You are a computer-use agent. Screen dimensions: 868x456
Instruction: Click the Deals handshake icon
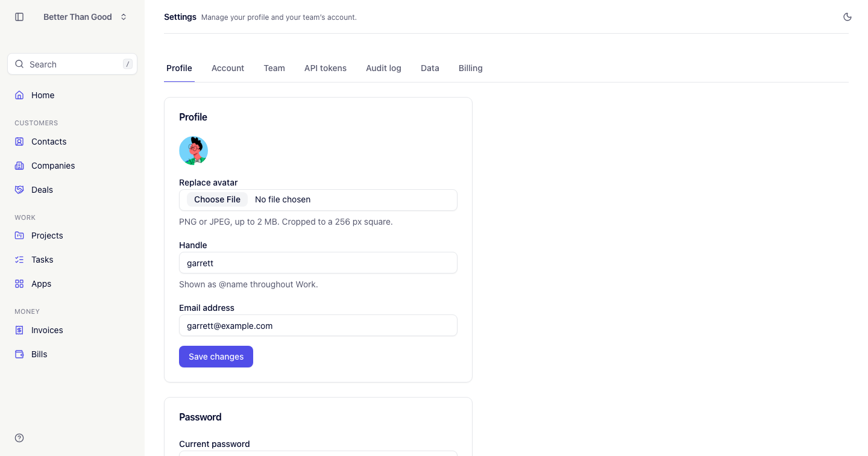19,190
